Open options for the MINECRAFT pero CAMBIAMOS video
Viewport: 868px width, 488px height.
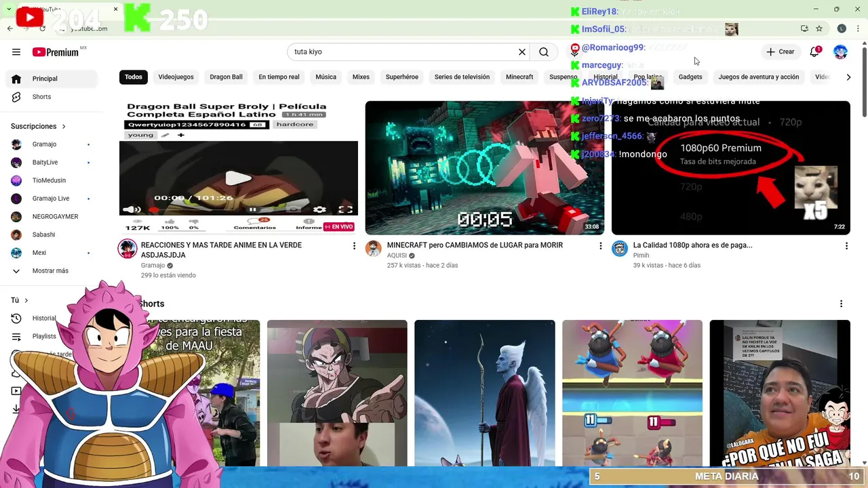click(x=600, y=246)
